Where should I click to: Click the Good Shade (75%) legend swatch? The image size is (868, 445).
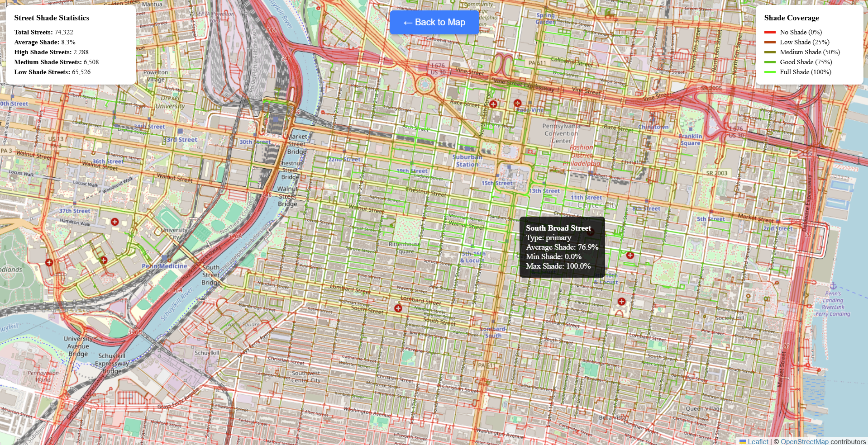(x=770, y=62)
